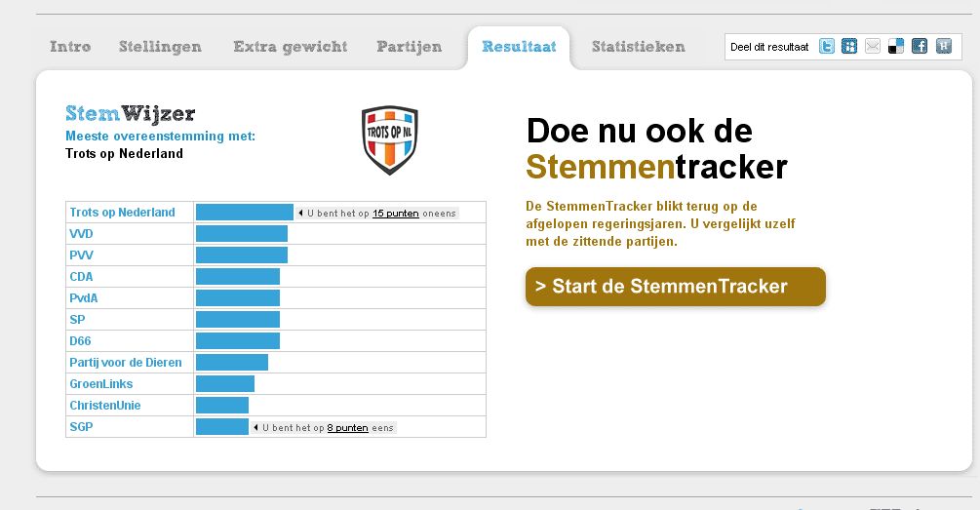This screenshot has width=980, height=510.
Task: Click the StemWijzer logo
Action: click(x=130, y=113)
